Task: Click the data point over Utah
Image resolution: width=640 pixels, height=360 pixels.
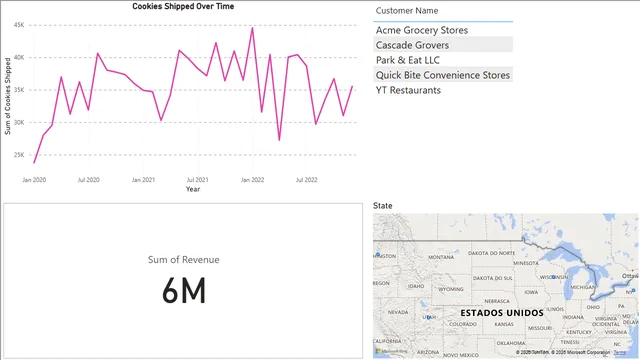Action: coord(428,318)
